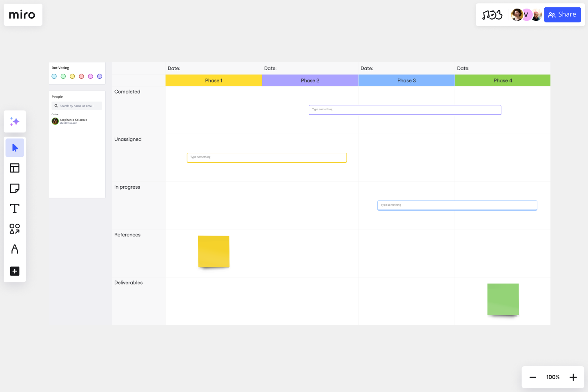
Task: Open the add more tools menu
Action: click(x=15, y=271)
